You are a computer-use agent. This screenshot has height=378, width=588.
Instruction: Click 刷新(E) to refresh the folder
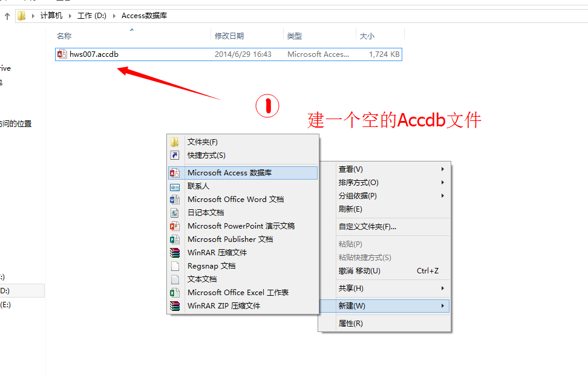tap(384, 209)
